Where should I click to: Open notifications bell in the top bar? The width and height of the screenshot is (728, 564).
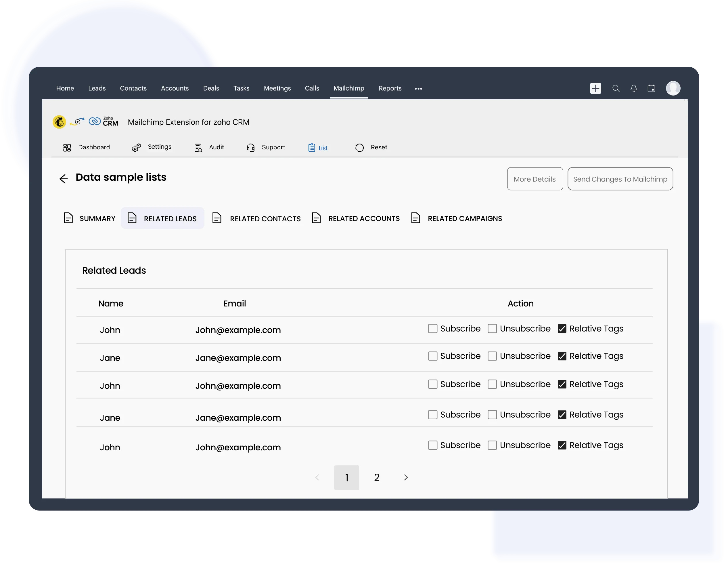click(x=633, y=88)
